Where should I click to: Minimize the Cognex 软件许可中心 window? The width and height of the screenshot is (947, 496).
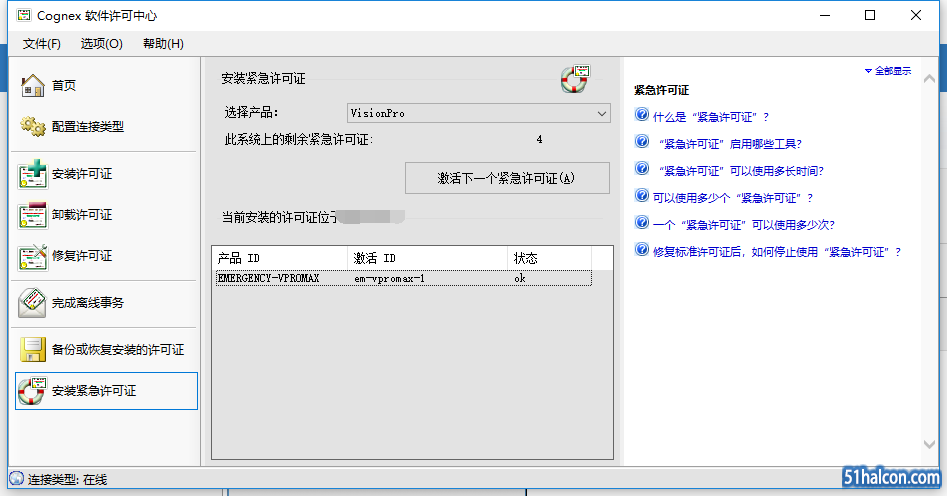pos(825,15)
